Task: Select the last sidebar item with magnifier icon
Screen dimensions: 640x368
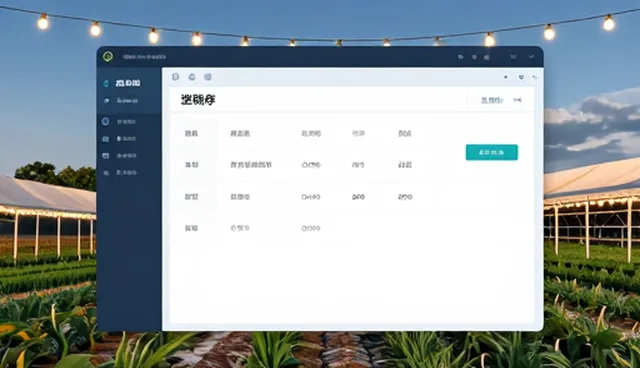Action: tap(120, 173)
